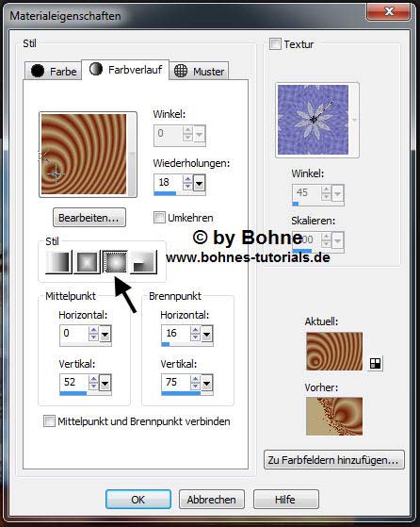Open the Brennpunkt Horizontal dropdown arrow
Screen dimensions: 420x527
207,334
